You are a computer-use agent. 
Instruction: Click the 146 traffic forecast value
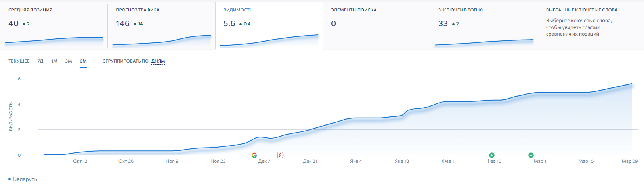point(122,23)
